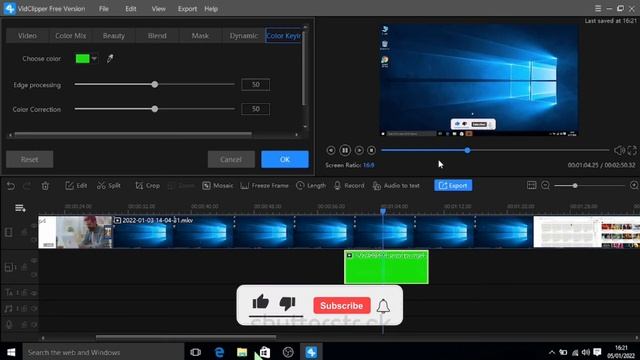This screenshot has width=640, height=360.
Task: Click the preview playback progress slider knob
Action: coord(467,150)
